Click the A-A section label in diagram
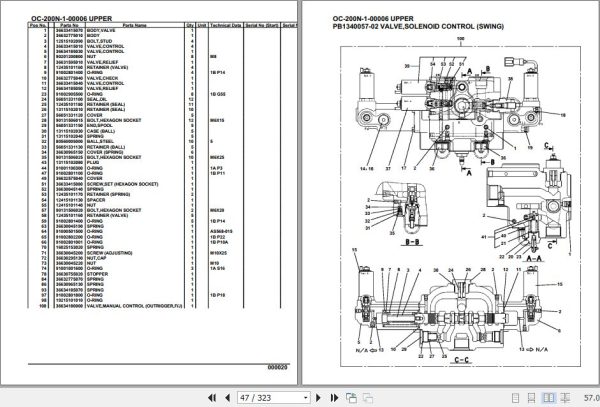This screenshot has width=600, height=407. (x=533, y=259)
